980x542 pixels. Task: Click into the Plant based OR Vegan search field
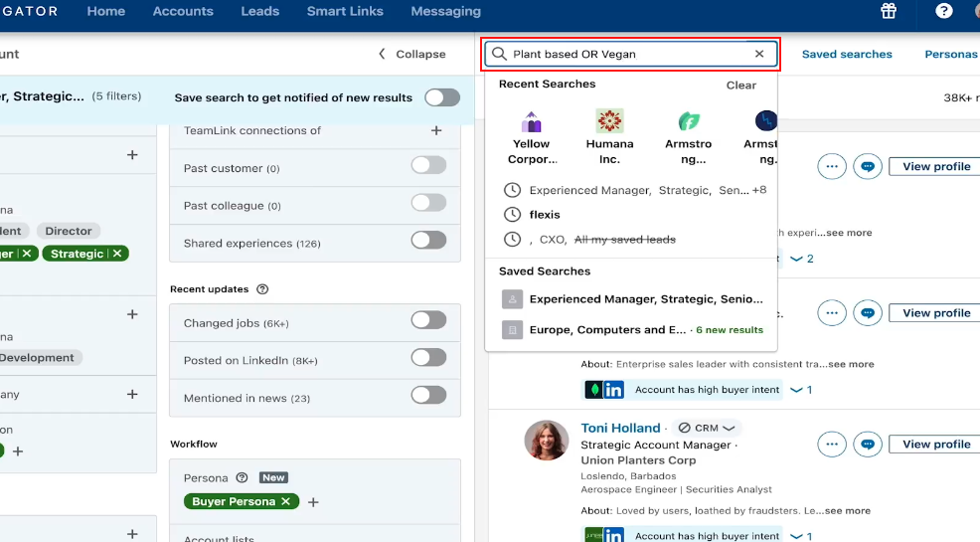coord(626,54)
